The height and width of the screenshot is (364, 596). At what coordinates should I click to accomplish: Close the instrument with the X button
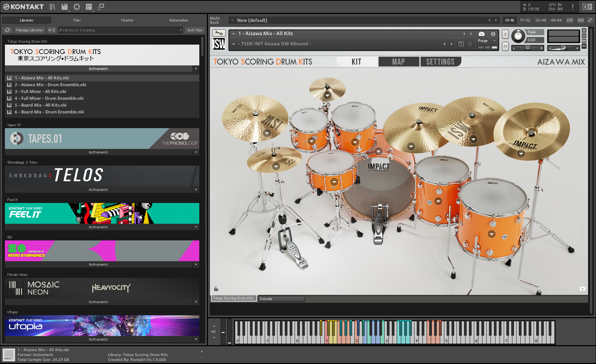pos(584,30)
